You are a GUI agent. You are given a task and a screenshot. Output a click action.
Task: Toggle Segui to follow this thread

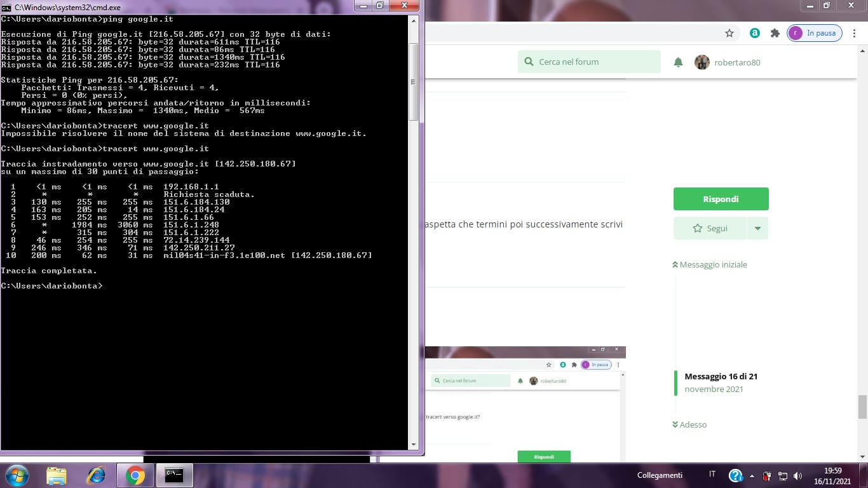(x=710, y=228)
